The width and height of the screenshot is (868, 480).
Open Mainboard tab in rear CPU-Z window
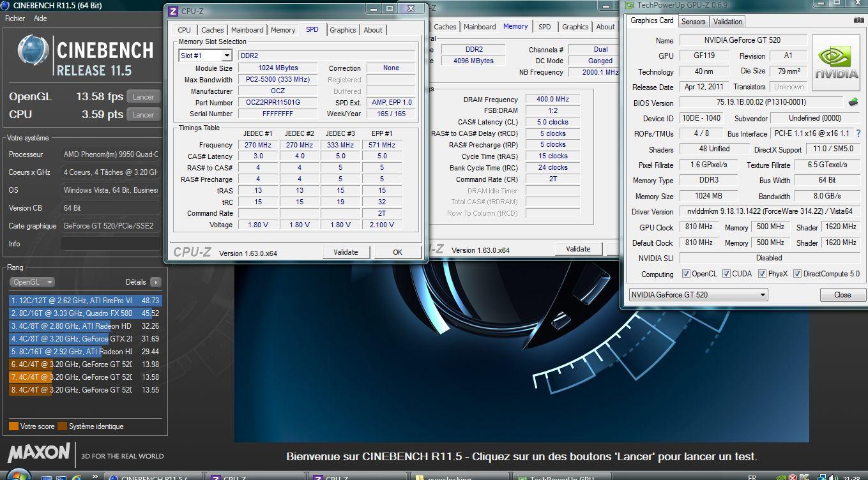480,27
